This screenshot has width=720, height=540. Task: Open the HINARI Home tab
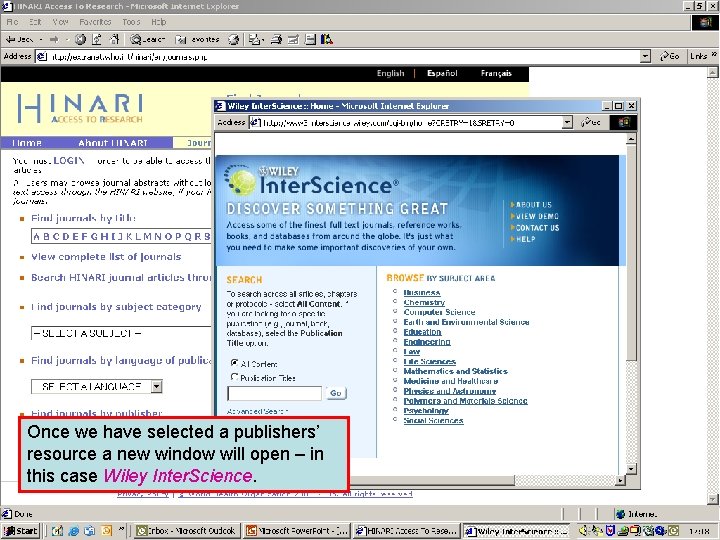tap(27, 143)
